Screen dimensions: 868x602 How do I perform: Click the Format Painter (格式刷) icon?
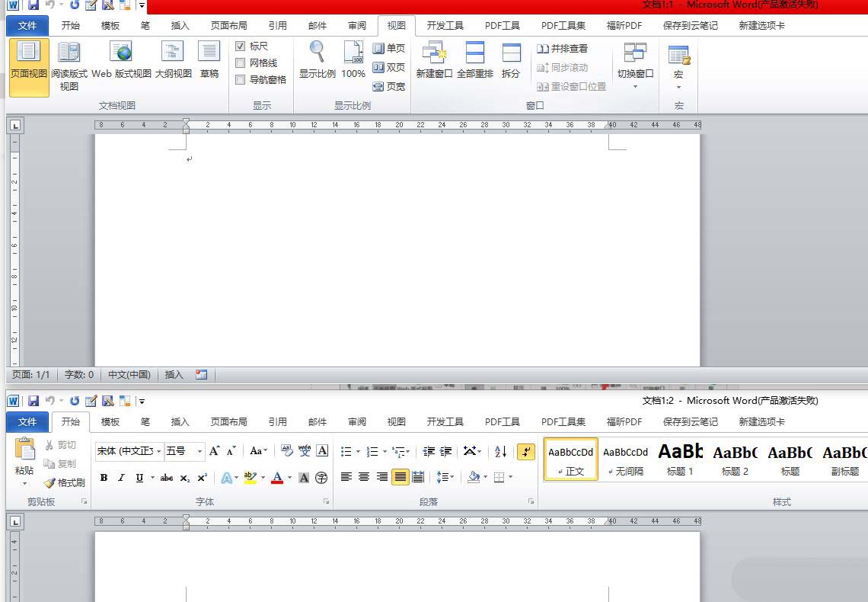tap(50, 483)
